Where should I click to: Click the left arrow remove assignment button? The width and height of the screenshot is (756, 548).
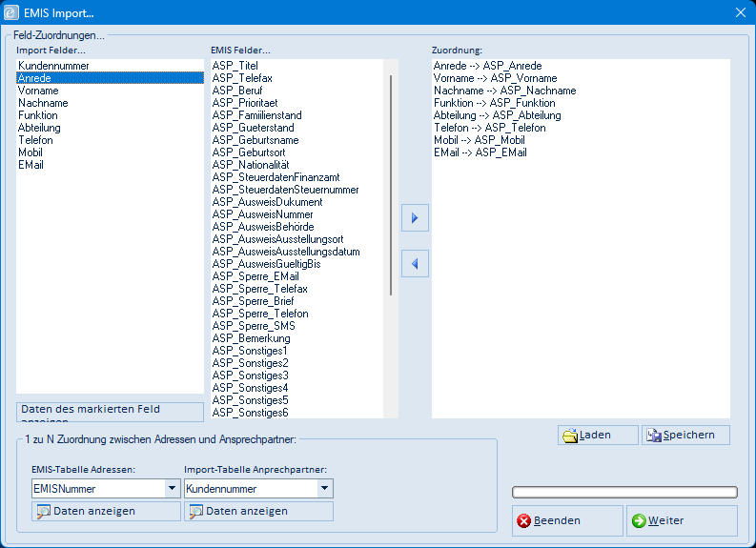pyautogui.click(x=415, y=264)
